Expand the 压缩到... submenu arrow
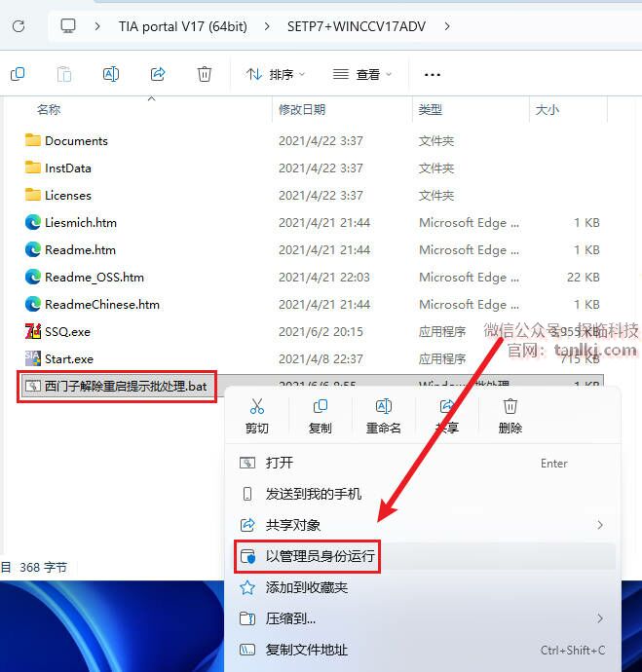The width and height of the screenshot is (642, 672). coord(600,618)
